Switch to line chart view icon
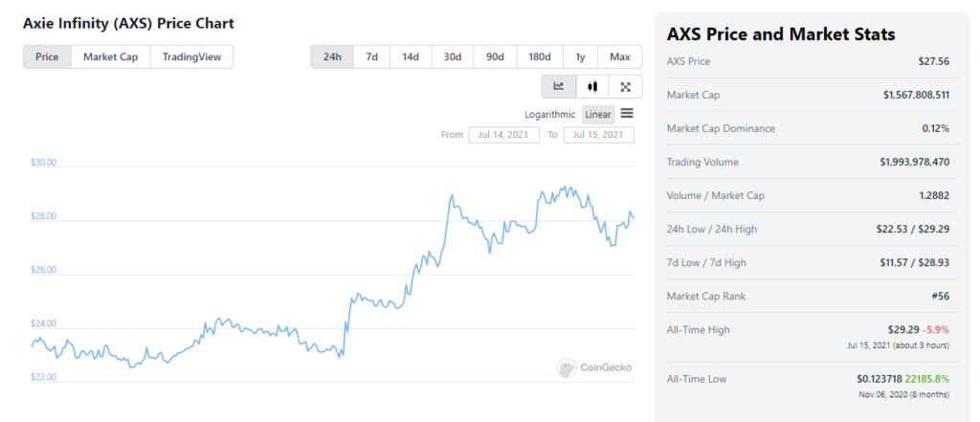Image resolution: width=980 pixels, height=422 pixels. coord(559,87)
